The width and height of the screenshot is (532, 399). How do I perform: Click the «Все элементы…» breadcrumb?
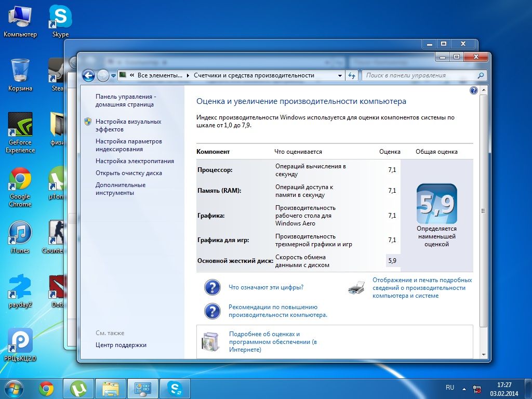160,75
